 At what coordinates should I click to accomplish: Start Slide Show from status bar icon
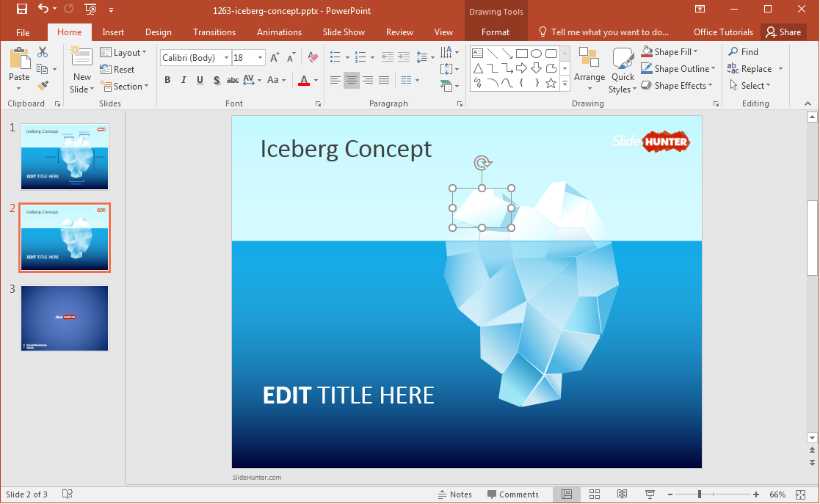[650, 494]
